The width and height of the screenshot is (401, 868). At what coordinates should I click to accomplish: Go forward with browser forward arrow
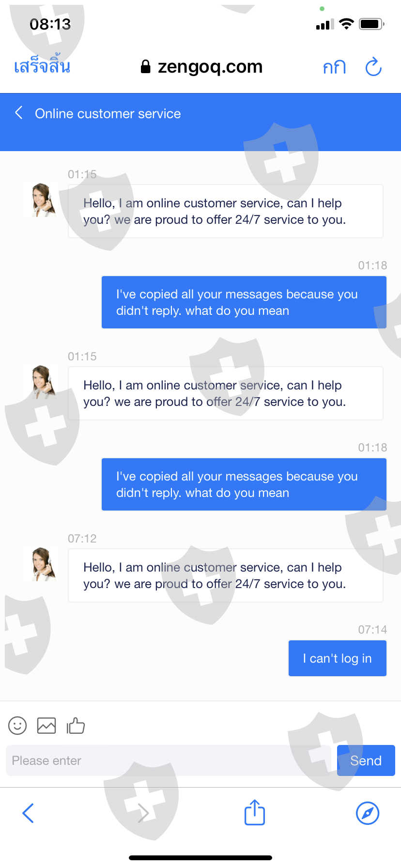143,813
